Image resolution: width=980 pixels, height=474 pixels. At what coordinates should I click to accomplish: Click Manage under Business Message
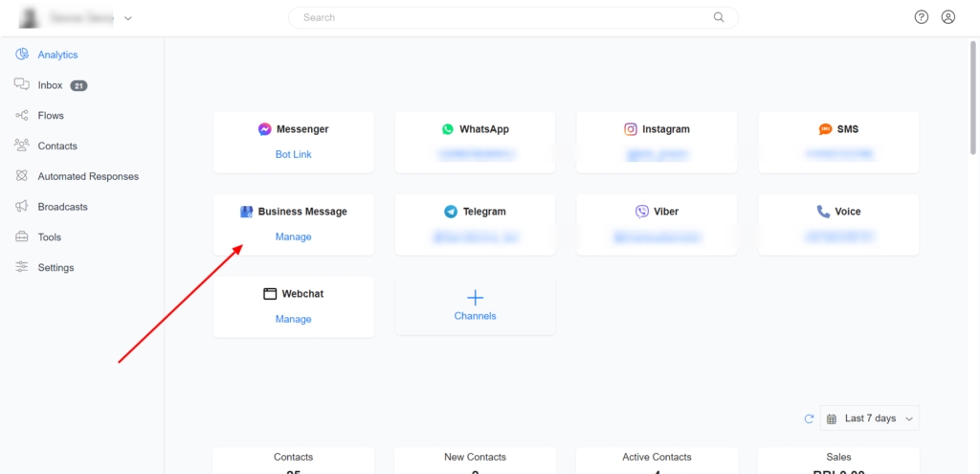point(293,237)
